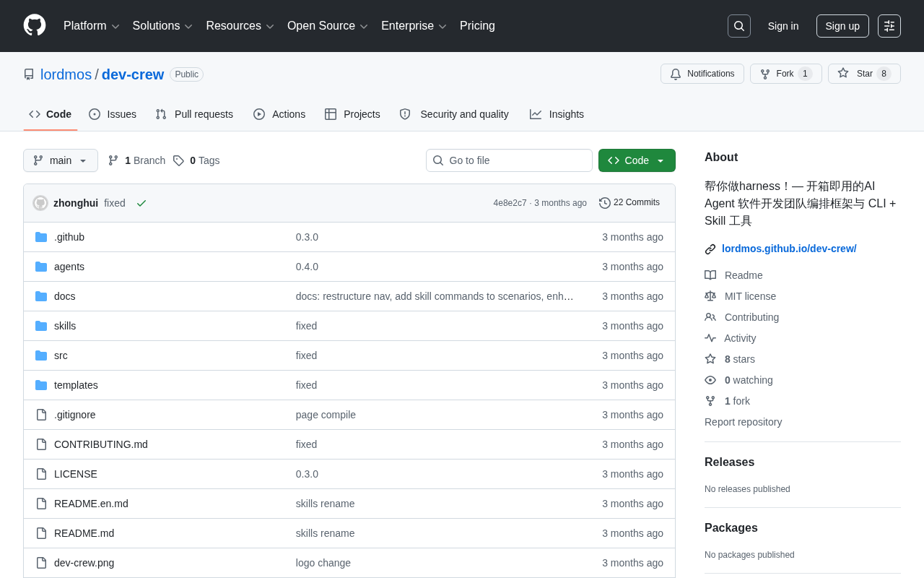The width and height of the screenshot is (924, 578).
Task: Open the Pull requests tab
Action: tap(194, 114)
